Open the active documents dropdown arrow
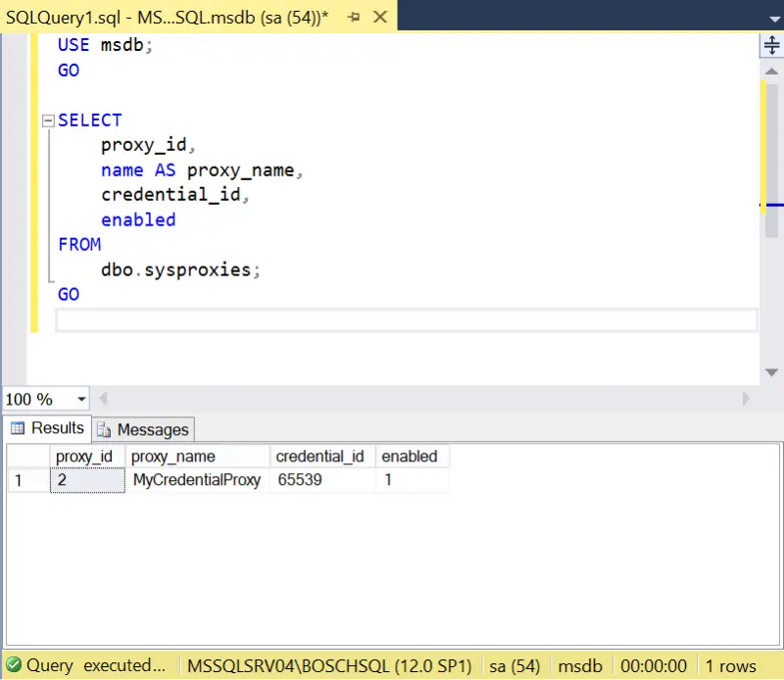784x680 pixels. pos(775,20)
